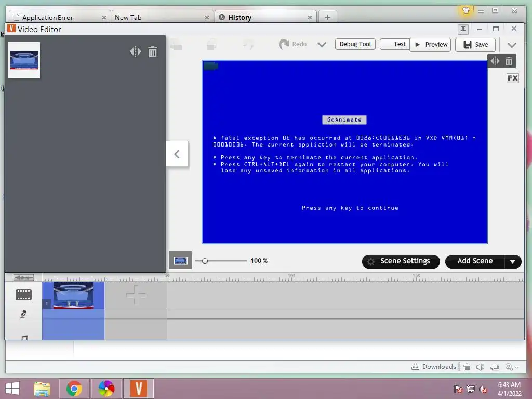
Task: Expand the chevron dropdown next to Redo
Action: [x=322, y=45]
